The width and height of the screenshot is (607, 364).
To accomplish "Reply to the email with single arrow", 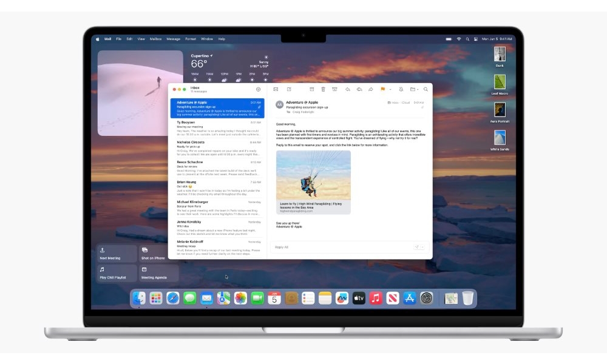I will [x=348, y=89].
